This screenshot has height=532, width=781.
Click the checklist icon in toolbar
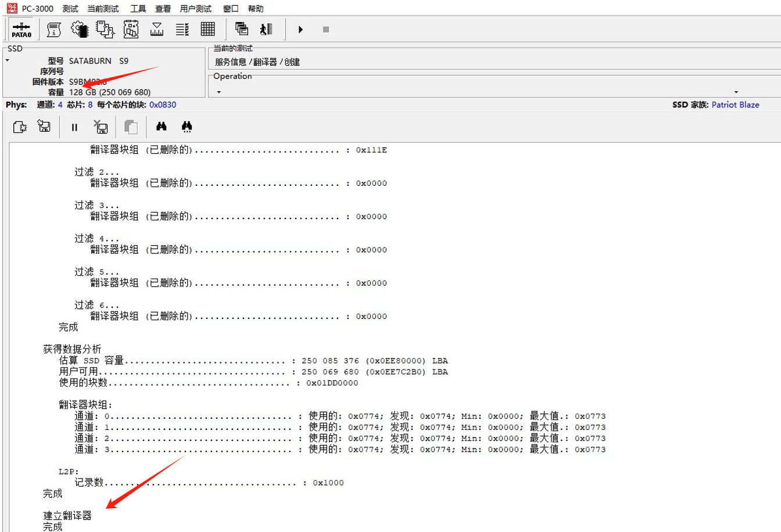click(182, 30)
